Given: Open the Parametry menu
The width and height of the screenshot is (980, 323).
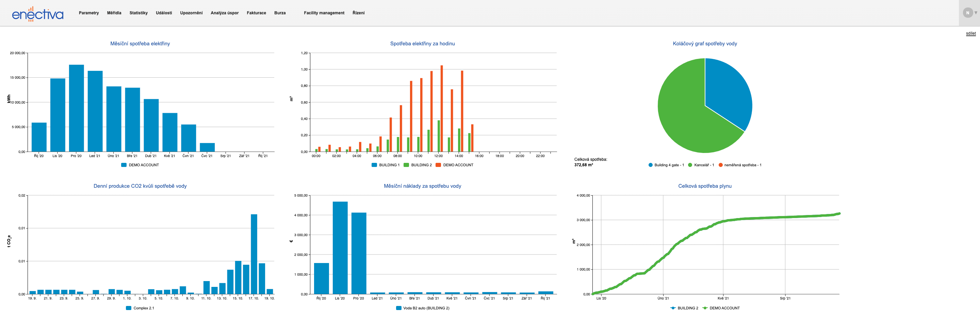Looking at the screenshot, I should [88, 13].
